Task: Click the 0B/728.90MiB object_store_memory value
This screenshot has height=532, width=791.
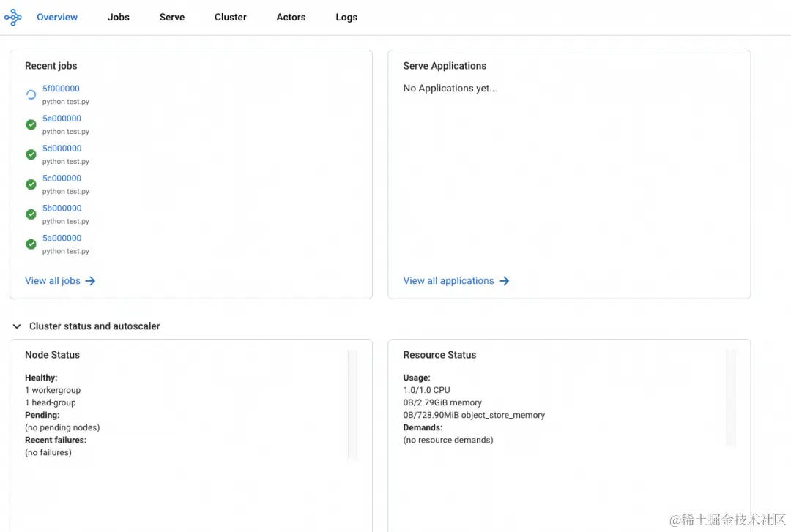Action: tap(474, 415)
